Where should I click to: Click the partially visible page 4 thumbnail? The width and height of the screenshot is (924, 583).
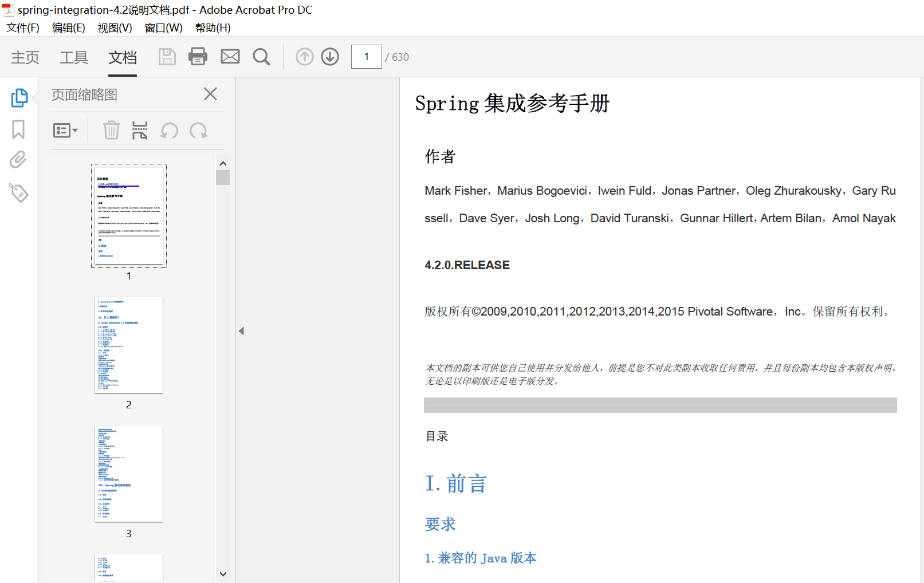(129, 568)
